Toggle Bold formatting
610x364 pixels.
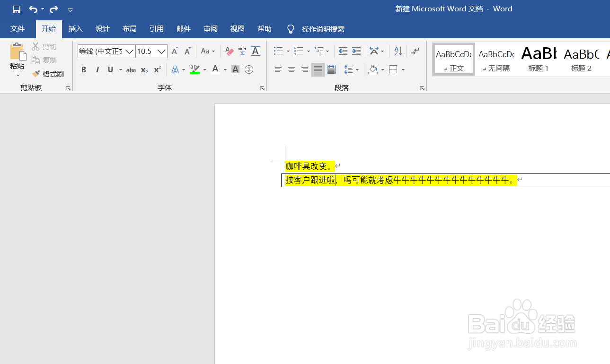tap(84, 70)
